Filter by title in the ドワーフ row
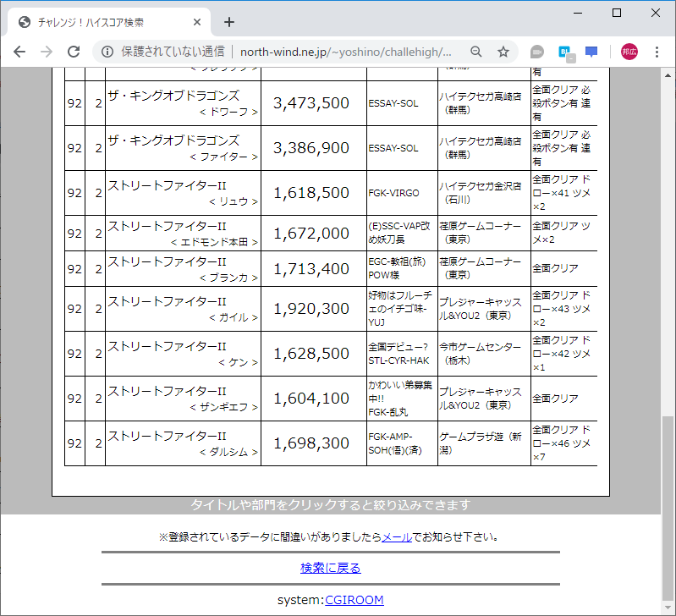The height and width of the screenshot is (616, 676). 173,96
